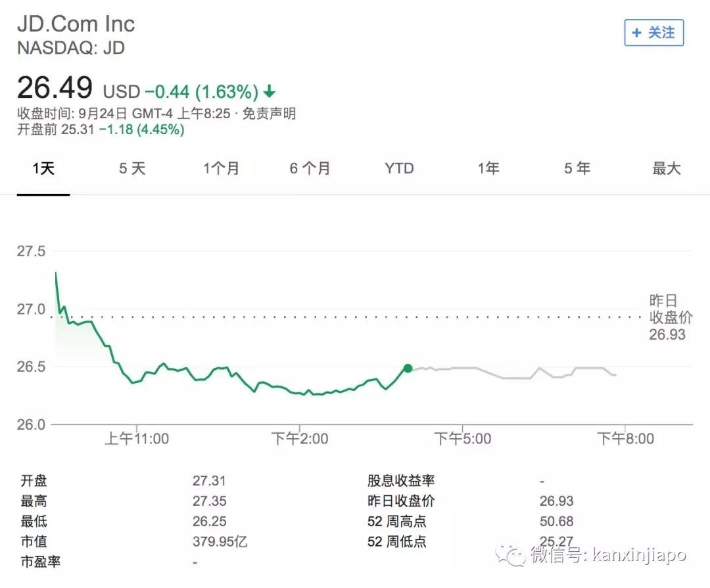Click the gray after-hours chart line

[x=513, y=377]
